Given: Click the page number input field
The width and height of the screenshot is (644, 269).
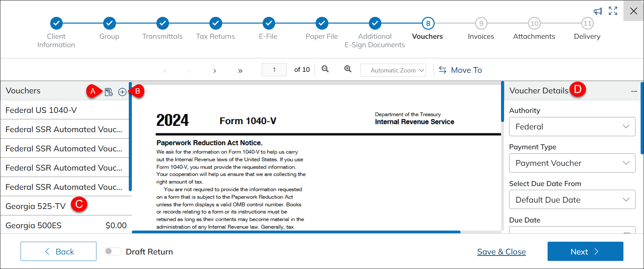Looking at the screenshot, I should pos(274,70).
